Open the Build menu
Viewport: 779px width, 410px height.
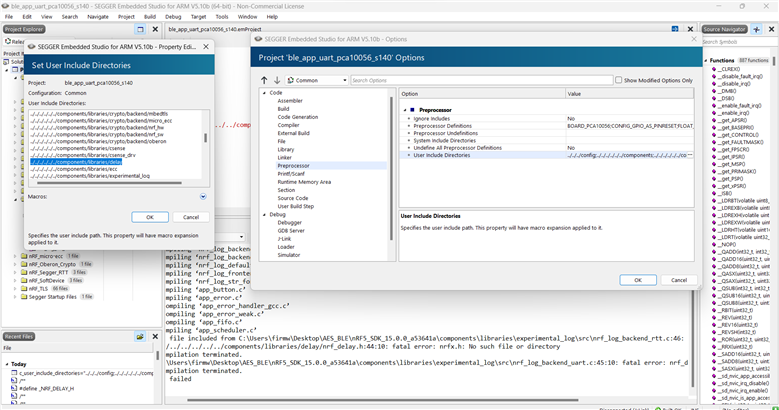[x=150, y=17]
